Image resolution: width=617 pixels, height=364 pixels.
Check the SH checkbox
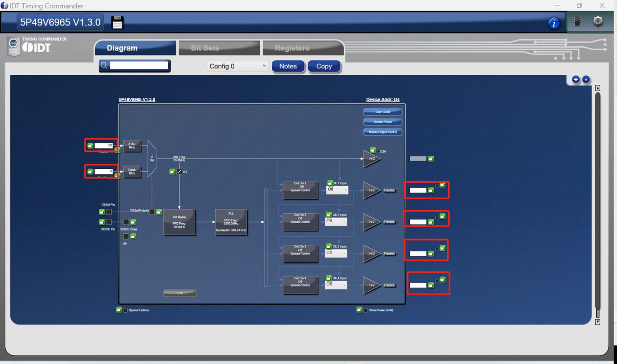[x=126, y=236]
